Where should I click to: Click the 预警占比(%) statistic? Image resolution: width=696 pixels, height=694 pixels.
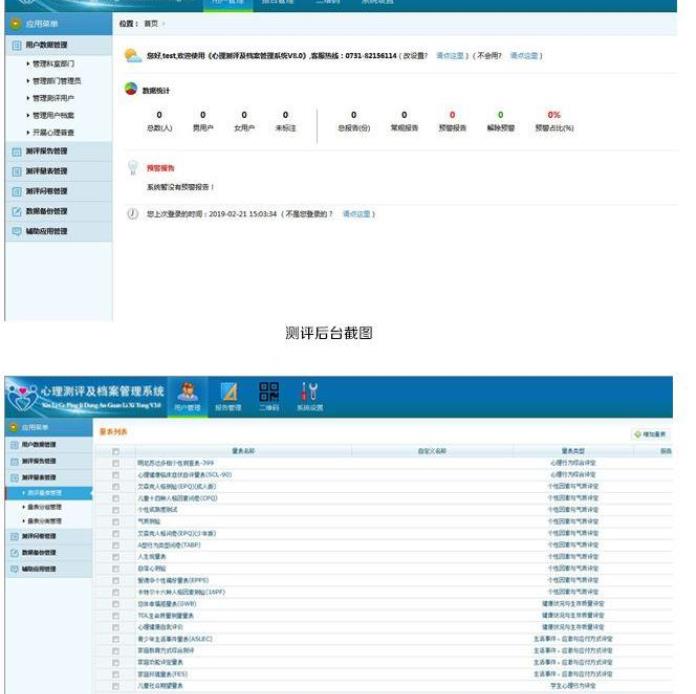[x=554, y=121]
